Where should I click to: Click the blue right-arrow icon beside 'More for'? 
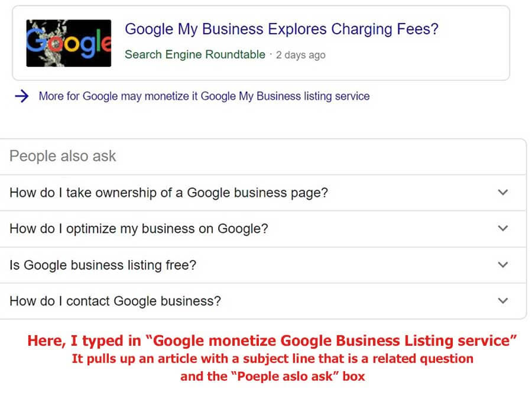click(22, 96)
